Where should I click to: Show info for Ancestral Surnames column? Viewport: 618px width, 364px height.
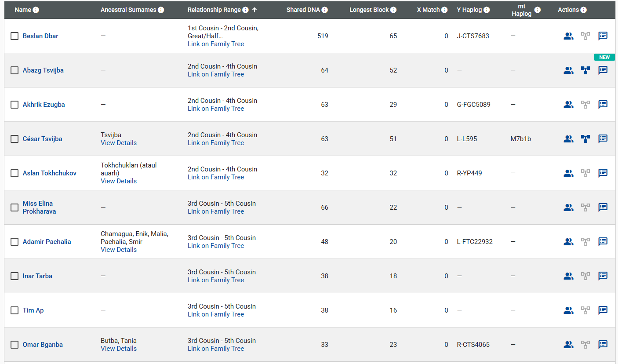[161, 10]
